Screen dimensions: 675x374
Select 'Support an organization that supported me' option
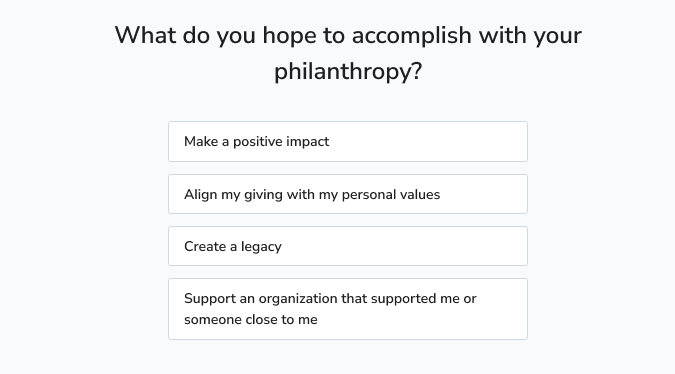pos(348,309)
